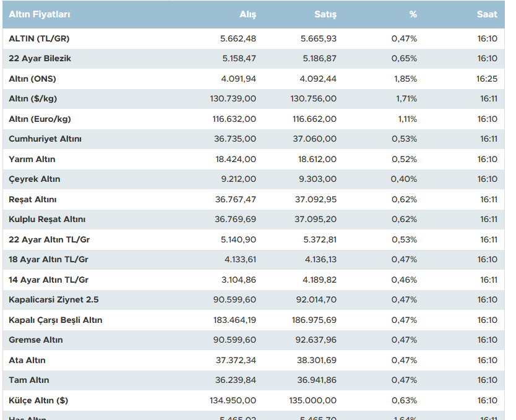The width and height of the screenshot is (516, 420).
Task: Click the 22 Ayar Bilezik link
Action: click(x=40, y=59)
